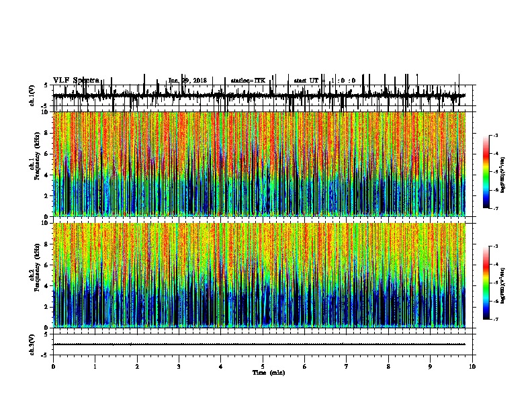Image resolution: width=532 pixels, height=411 pixels.
Task: Click the "VLF Spectra" plot title
Action: tap(77, 81)
